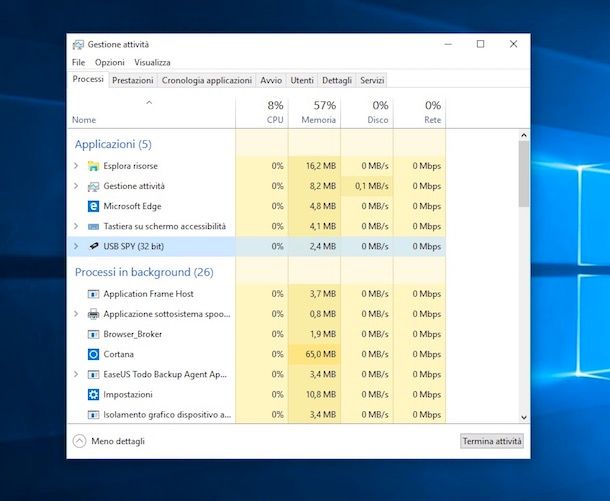Expand the Esplora risorse process group

pos(76,166)
